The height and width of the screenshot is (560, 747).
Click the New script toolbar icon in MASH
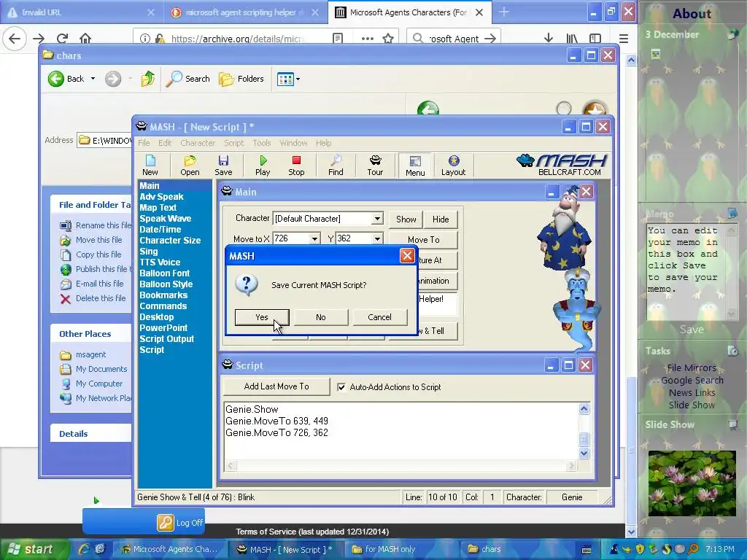click(x=150, y=166)
